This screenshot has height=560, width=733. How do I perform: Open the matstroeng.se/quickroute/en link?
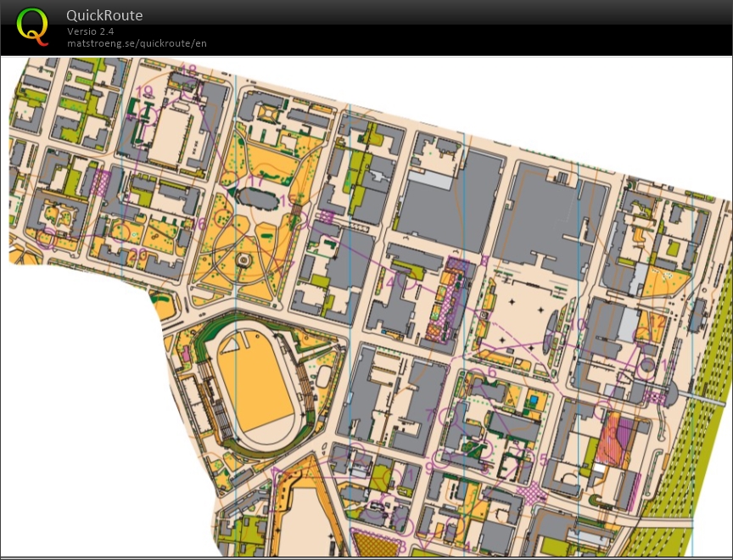[x=137, y=43]
